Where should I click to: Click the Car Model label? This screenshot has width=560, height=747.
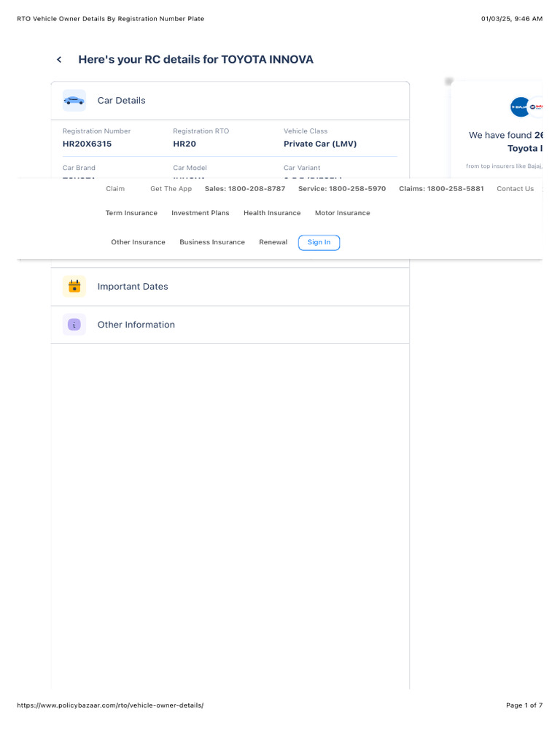190,168
